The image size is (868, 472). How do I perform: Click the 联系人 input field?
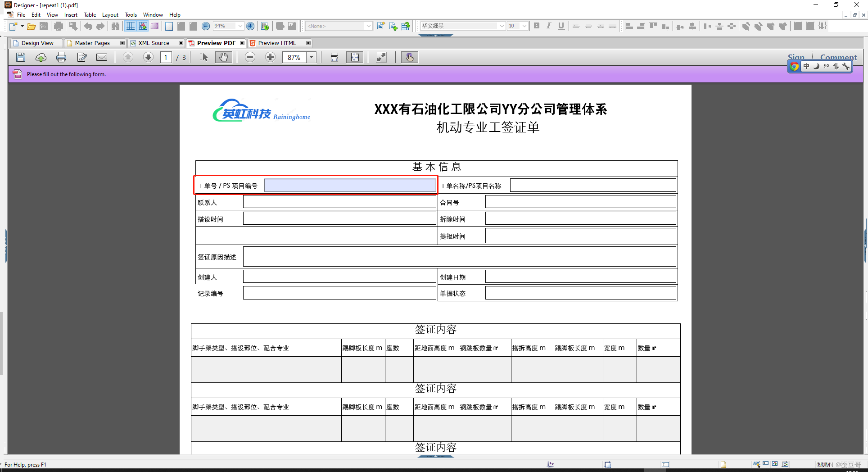pyautogui.click(x=339, y=202)
